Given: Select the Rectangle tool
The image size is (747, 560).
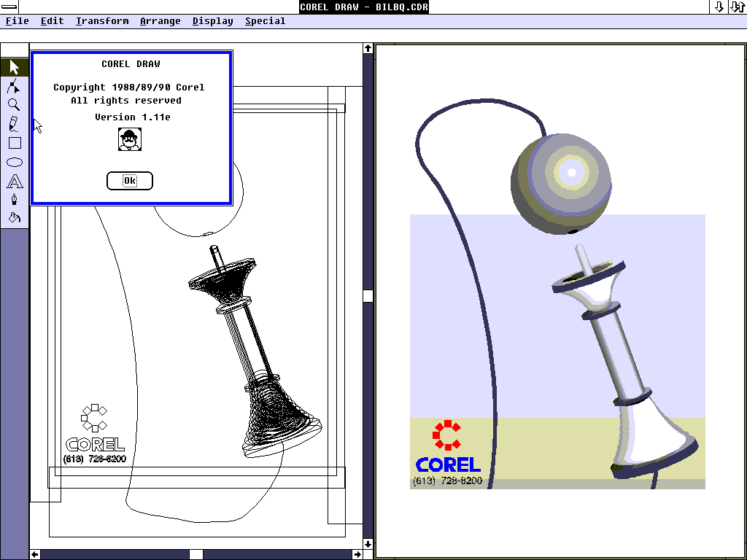Looking at the screenshot, I should [15, 143].
